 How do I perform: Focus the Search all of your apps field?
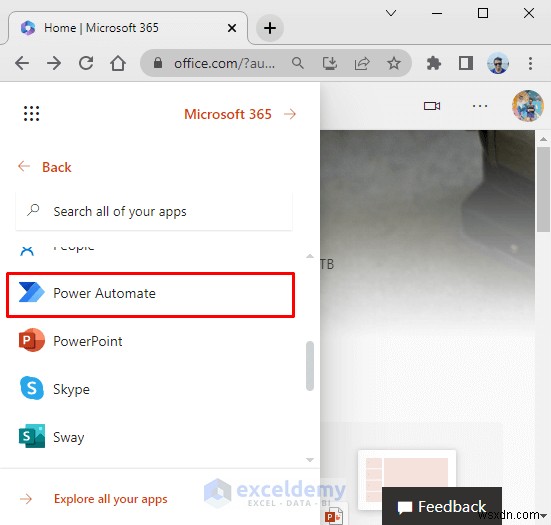click(154, 212)
